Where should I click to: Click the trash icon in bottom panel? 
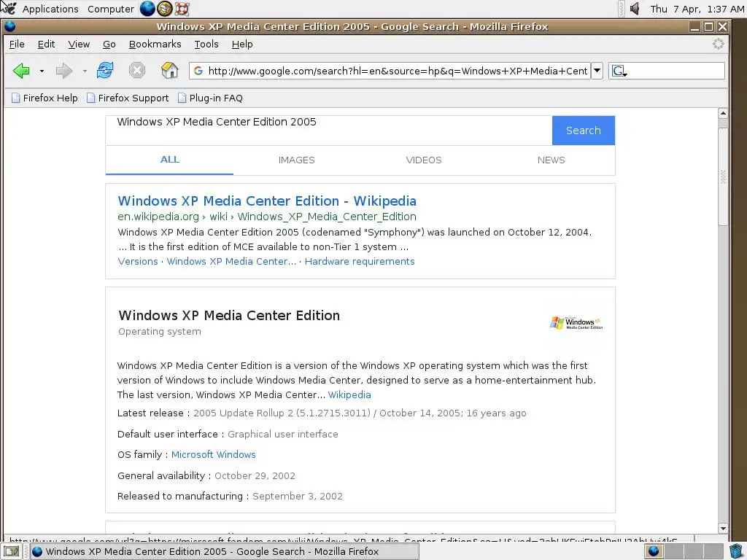(735, 551)
